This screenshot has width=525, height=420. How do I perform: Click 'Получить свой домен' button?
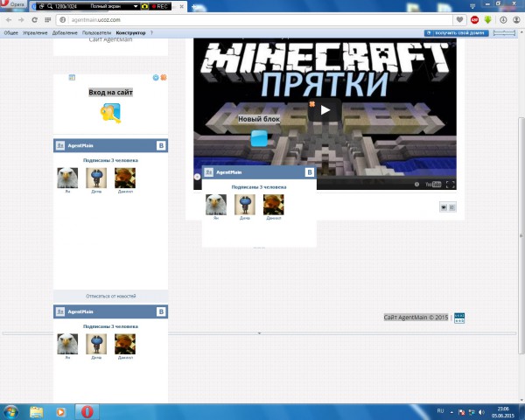pyautogui.click(x=457, y=33)
